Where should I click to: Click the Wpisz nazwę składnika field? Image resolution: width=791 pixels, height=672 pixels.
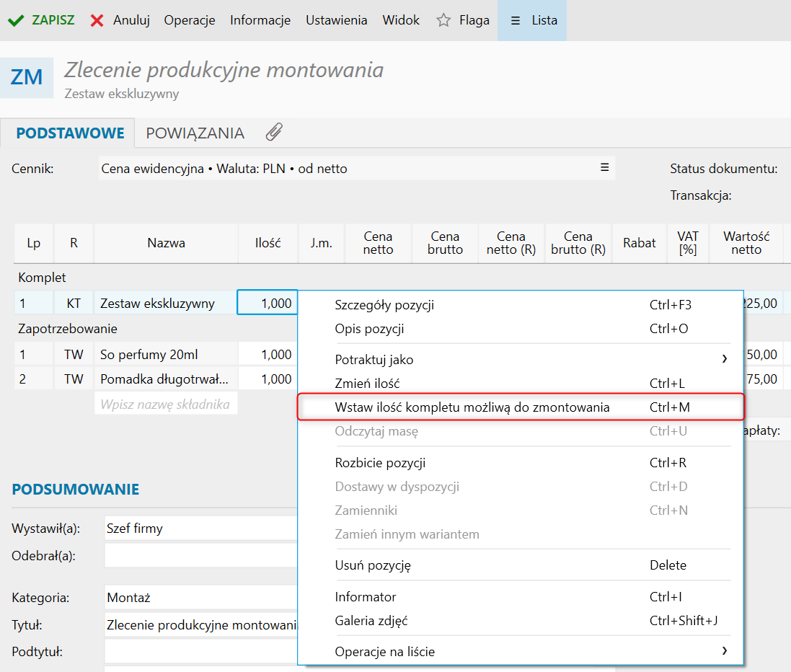pos(165,404)
